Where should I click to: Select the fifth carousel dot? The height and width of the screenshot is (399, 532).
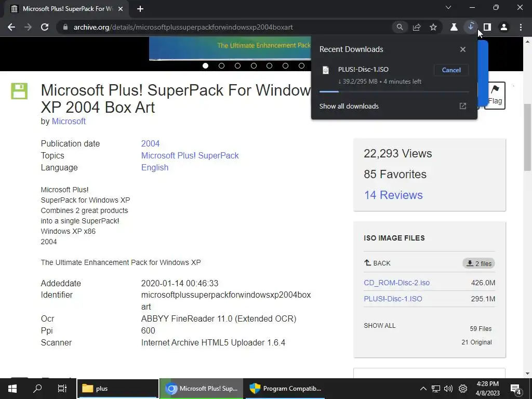click(x=270, y=66)
